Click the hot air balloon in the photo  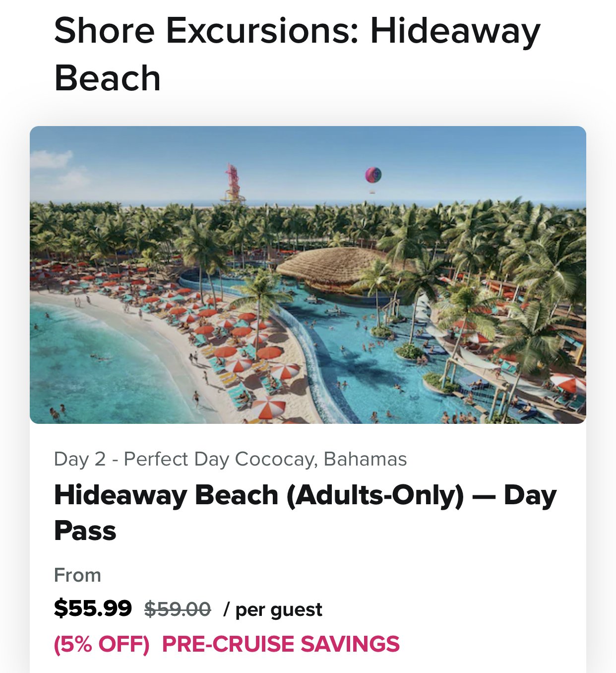(373, 176)
